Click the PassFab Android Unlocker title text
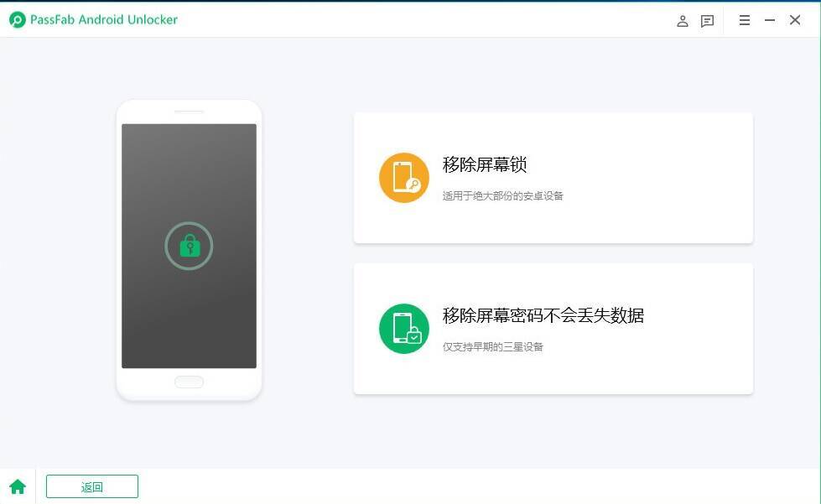 [x=104, y=20]
